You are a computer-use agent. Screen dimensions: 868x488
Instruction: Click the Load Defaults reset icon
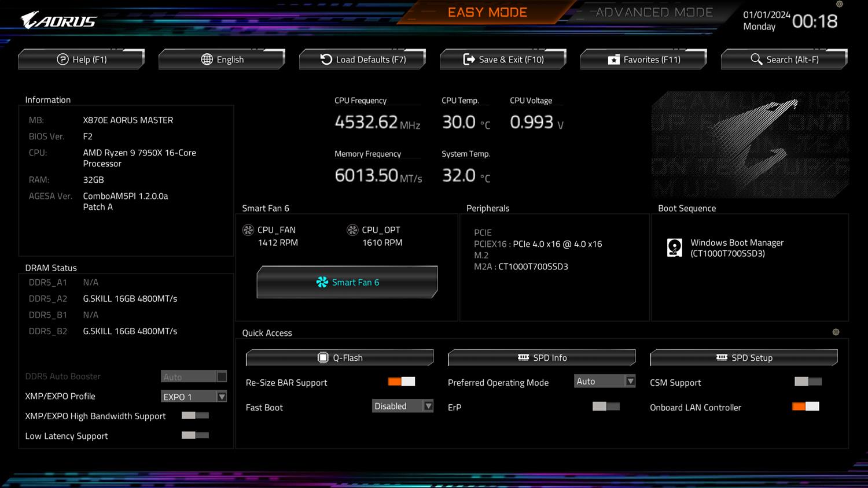[326, 60]
